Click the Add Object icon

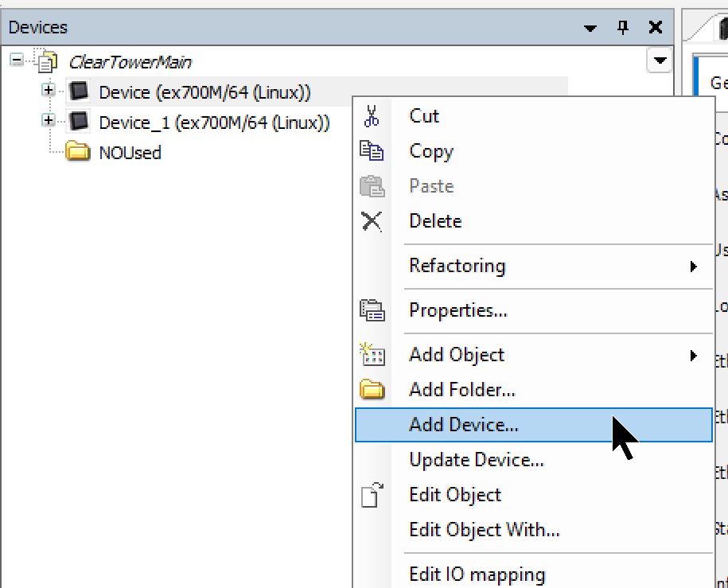(372, 355)
